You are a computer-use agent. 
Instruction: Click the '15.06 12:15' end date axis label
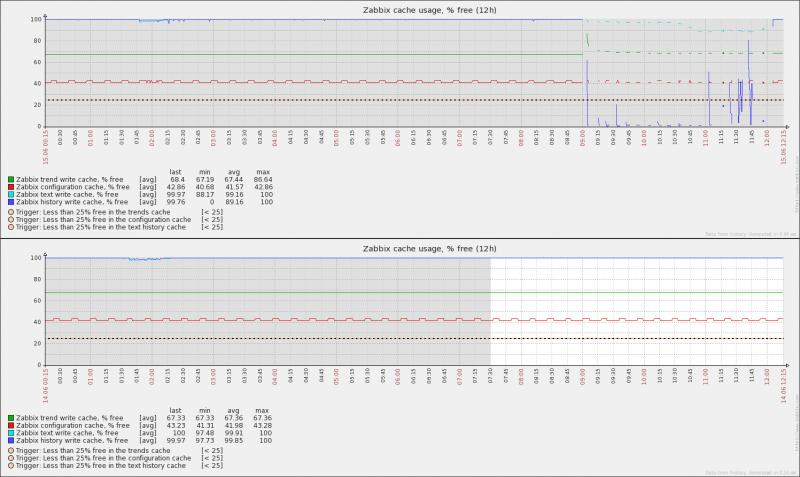point(783,147)
